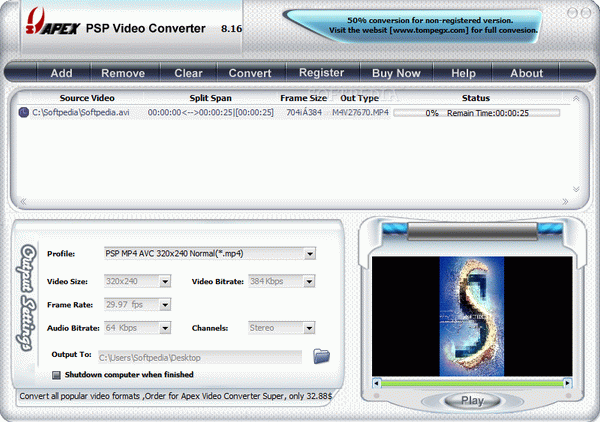Click the Apex Video Converter Super promo text

coord(176,396)
